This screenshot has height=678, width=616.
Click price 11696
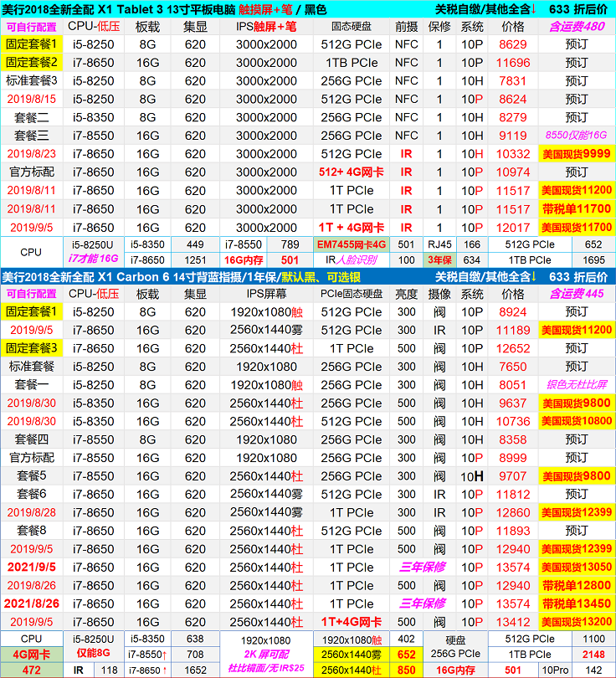pos(513,63)
